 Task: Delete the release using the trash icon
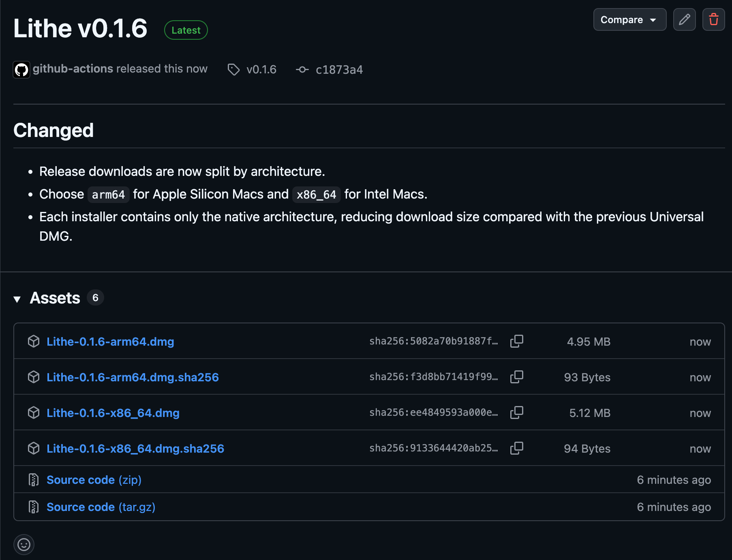713,19
